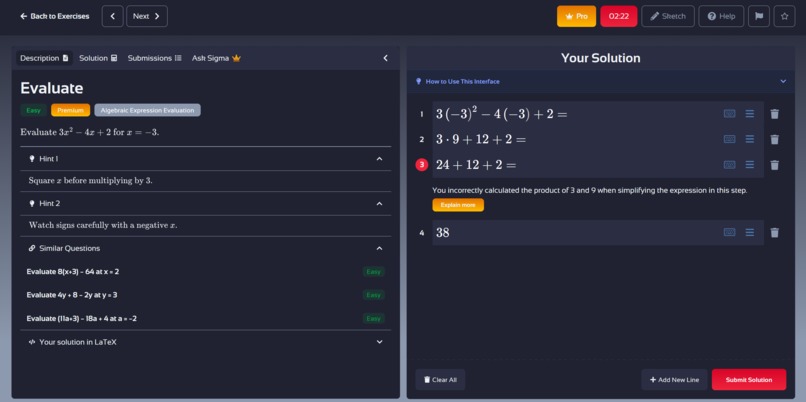Open math keyboard for line 1
Screen dimensions: 806x402
tap(729, 114)
